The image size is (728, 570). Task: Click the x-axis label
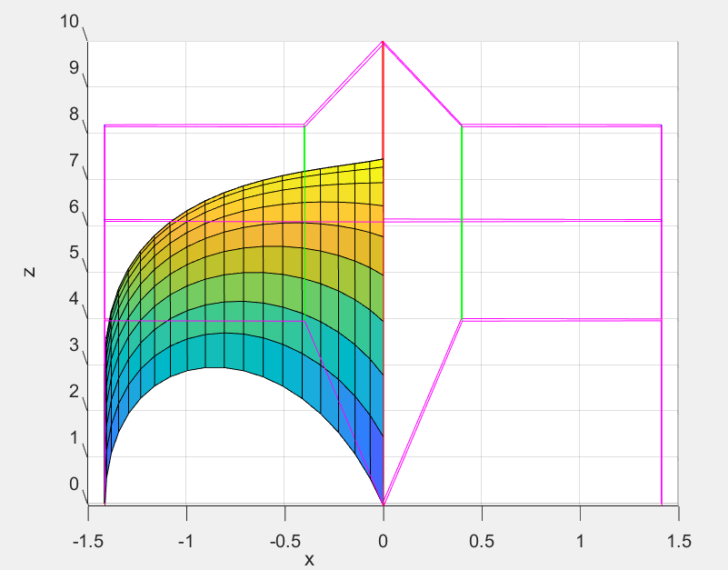click(309, 559)
